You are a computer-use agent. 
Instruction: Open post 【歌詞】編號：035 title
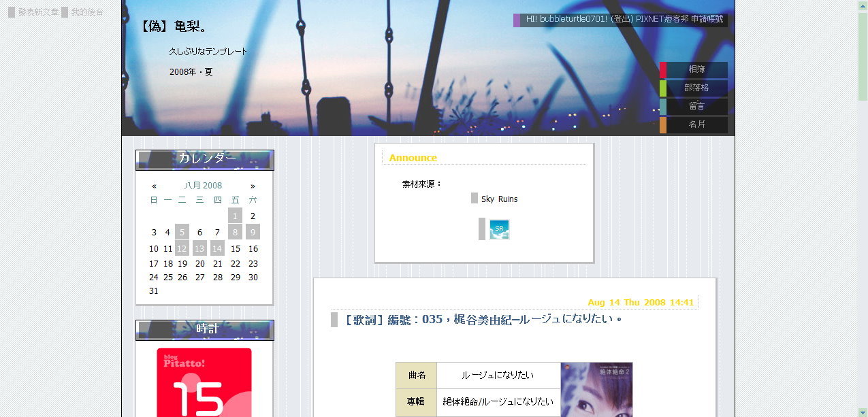482,319
